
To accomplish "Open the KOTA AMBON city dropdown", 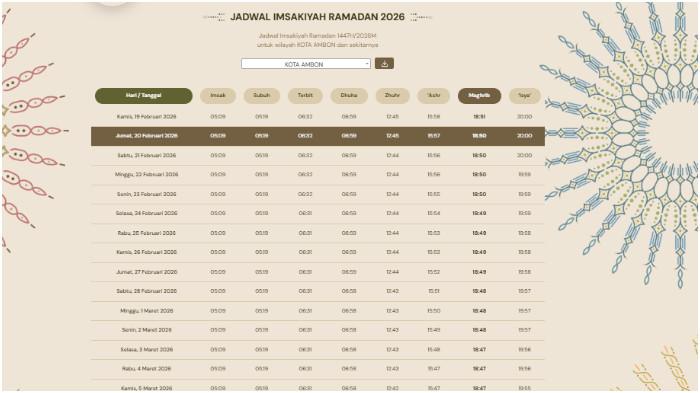I will point(306,64).
